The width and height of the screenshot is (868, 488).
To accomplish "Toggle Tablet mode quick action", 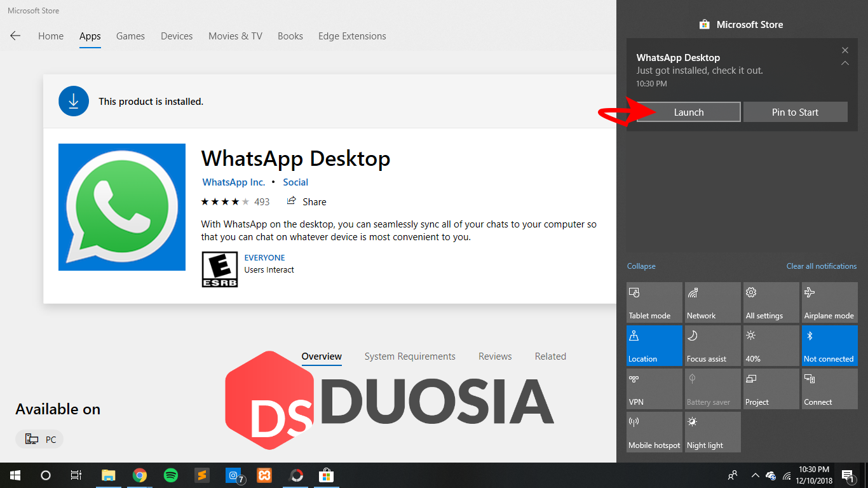I will pyautogui.click(x=654, y=302).
